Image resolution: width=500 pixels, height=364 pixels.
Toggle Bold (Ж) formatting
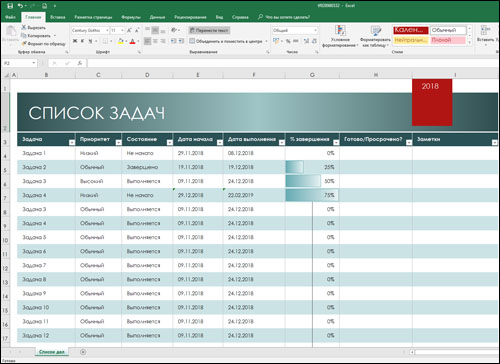pyautogui.click(x=75, y=41)
